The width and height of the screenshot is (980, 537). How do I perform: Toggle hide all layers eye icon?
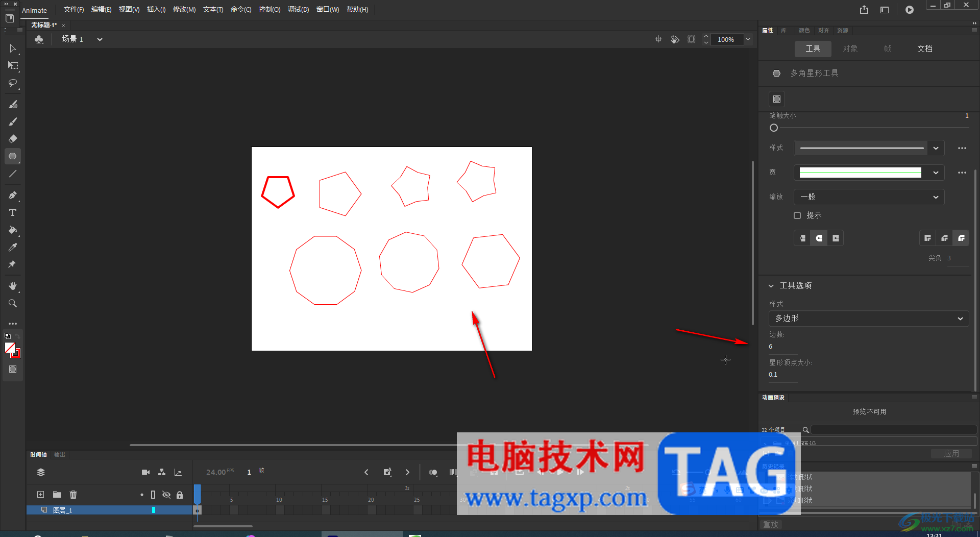[x=166, y=495]
